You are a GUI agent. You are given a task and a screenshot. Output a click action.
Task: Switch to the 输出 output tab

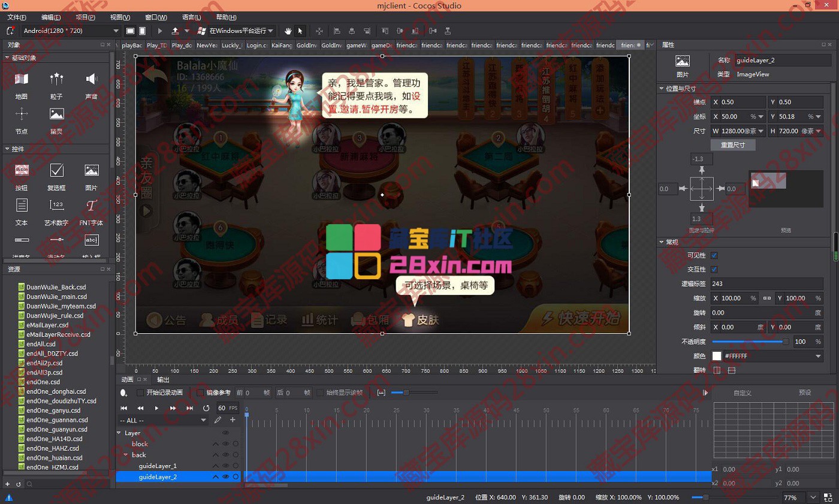(163, 379)
